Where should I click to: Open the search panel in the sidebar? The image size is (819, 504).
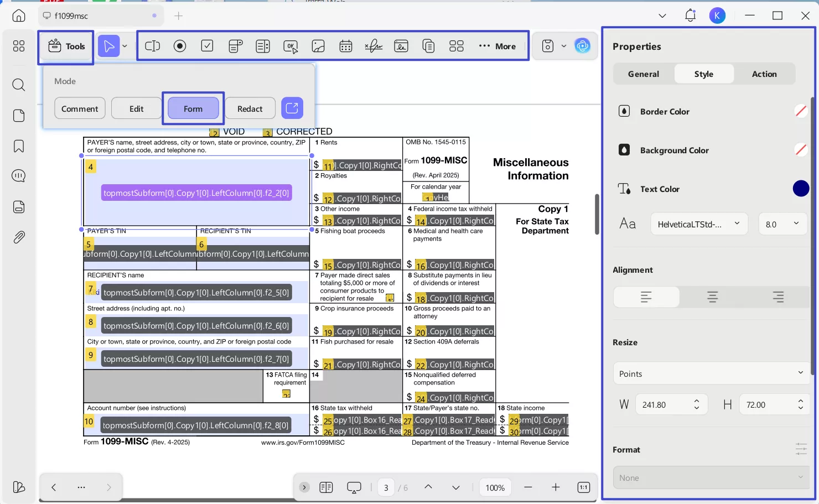click(18, 85)
